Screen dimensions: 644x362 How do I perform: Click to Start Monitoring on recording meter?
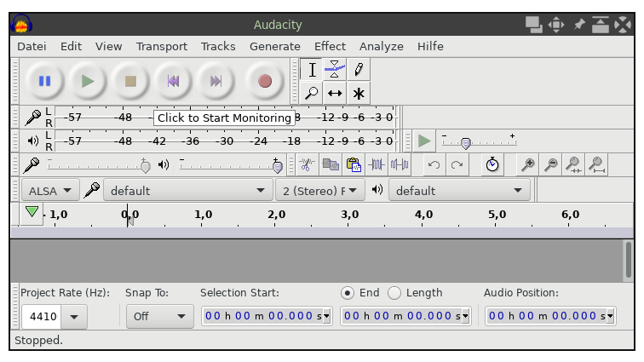pos(224,118)
